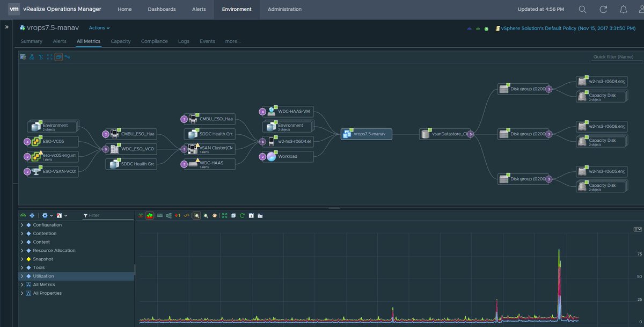Switch to the Events tab

(207, 41)
